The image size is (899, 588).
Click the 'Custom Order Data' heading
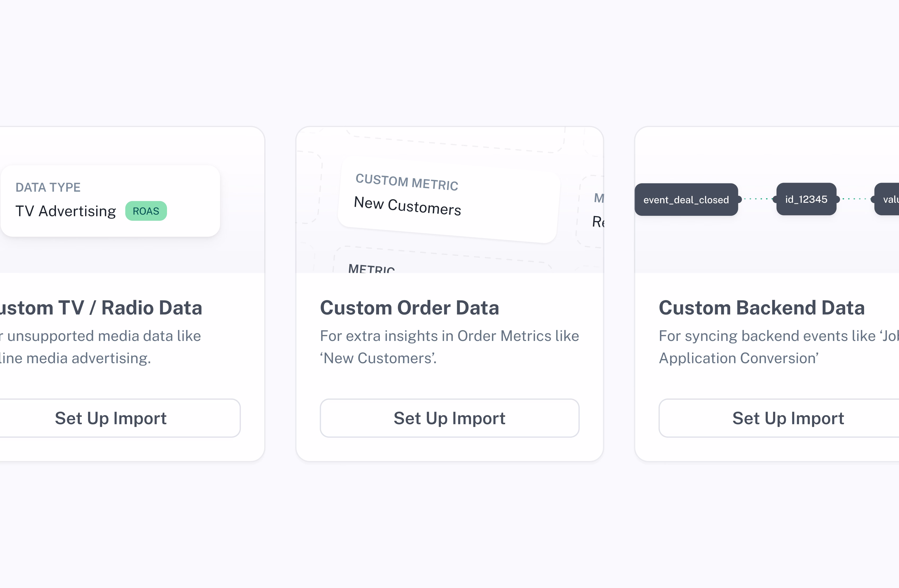(409, 308)
